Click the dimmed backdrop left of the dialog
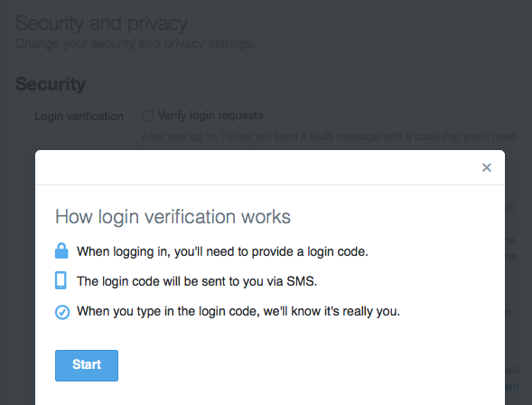 tap(18, 271)
